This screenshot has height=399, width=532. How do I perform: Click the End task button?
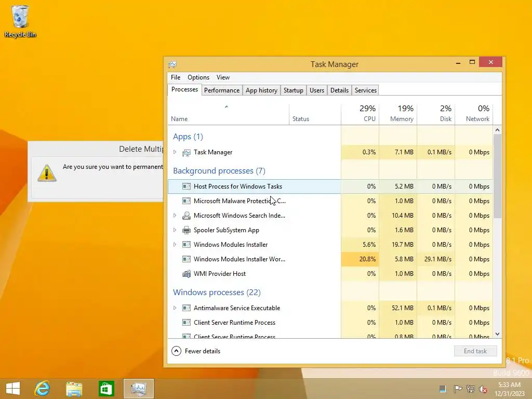(x=475, y=351)
